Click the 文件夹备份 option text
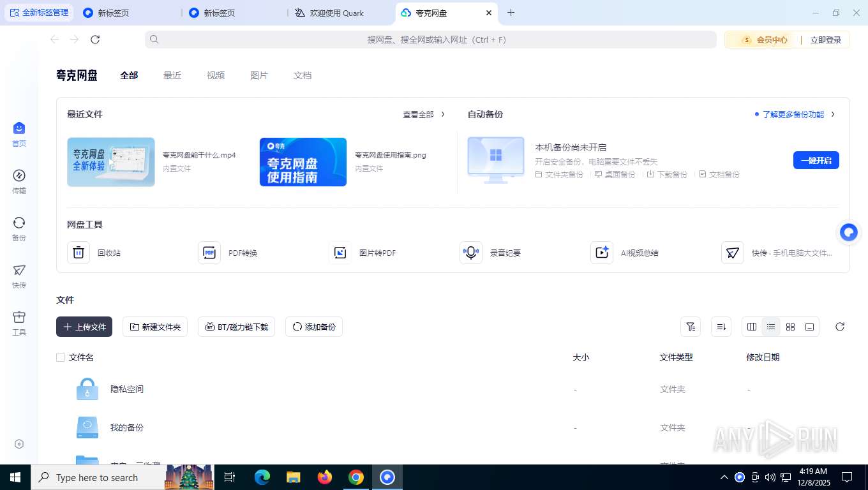Screen dimensions: 868x490 point(564,174)
